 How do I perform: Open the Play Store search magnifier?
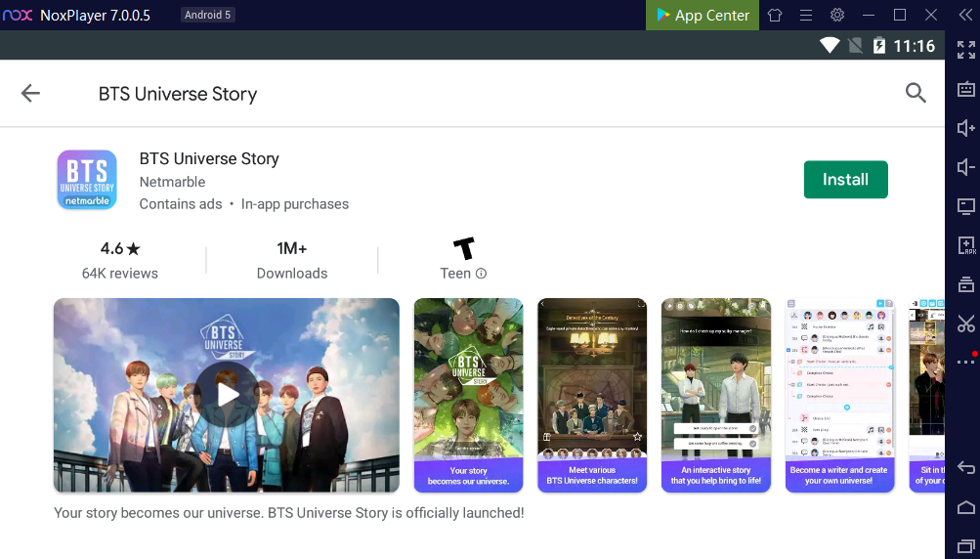(x=916, y=93)
